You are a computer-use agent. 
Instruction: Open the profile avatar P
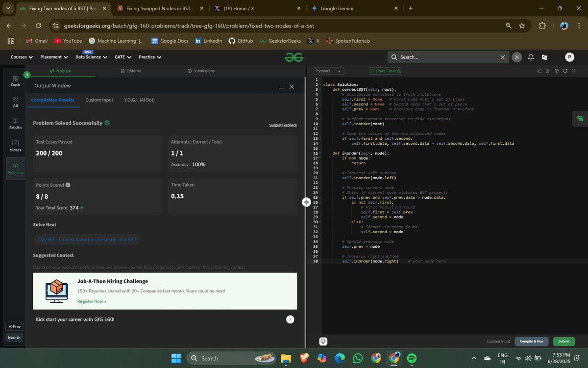point(569,57)
